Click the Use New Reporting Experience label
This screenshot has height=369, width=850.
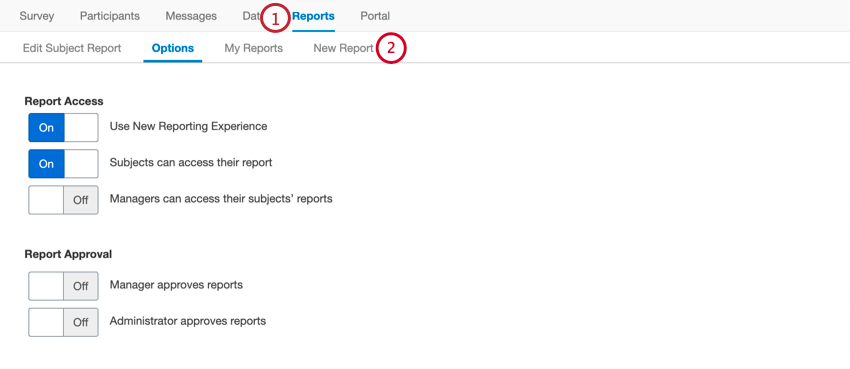[188, 126]
